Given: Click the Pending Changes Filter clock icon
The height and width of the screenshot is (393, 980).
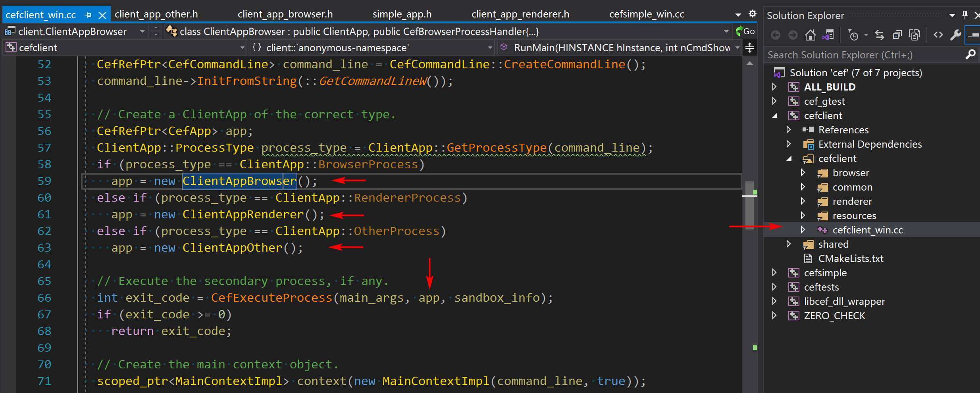Looking at the screenshot, I should pos(853,35).
